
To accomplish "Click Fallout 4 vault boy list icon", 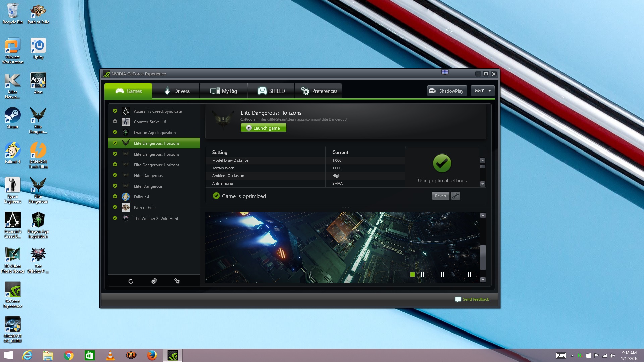I will coord(126,197).
